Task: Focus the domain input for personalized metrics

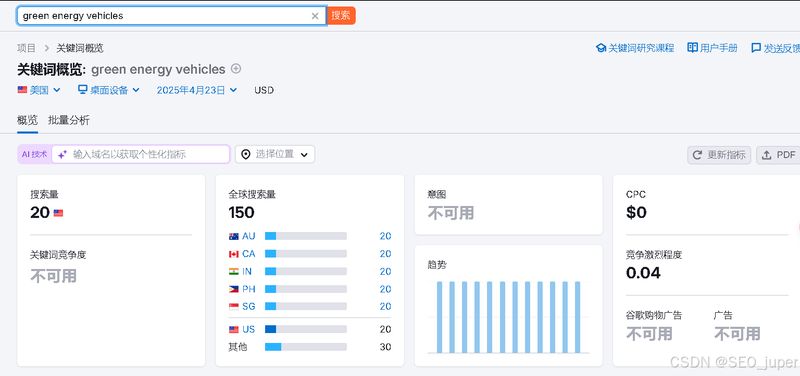Action: [x=141, y=154]
